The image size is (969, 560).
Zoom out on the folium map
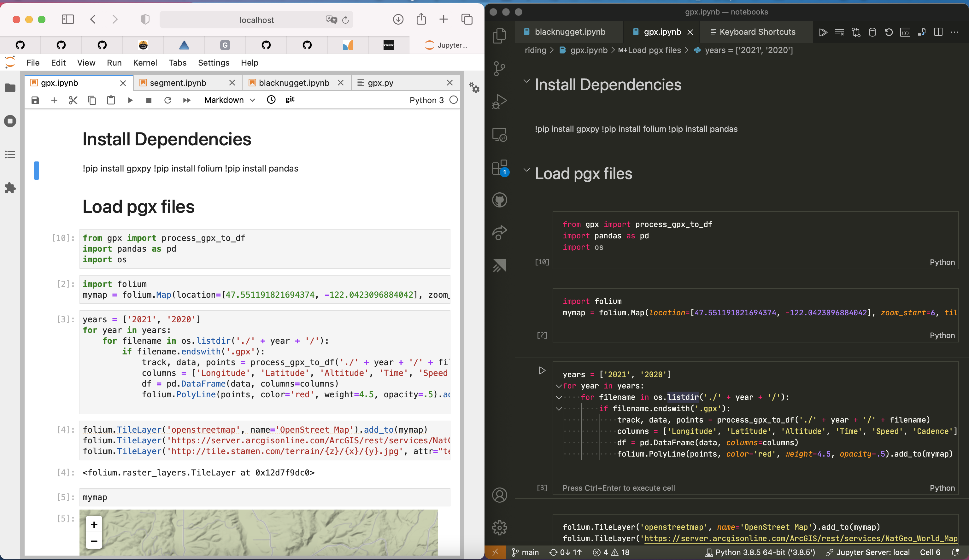coord(94,541)
